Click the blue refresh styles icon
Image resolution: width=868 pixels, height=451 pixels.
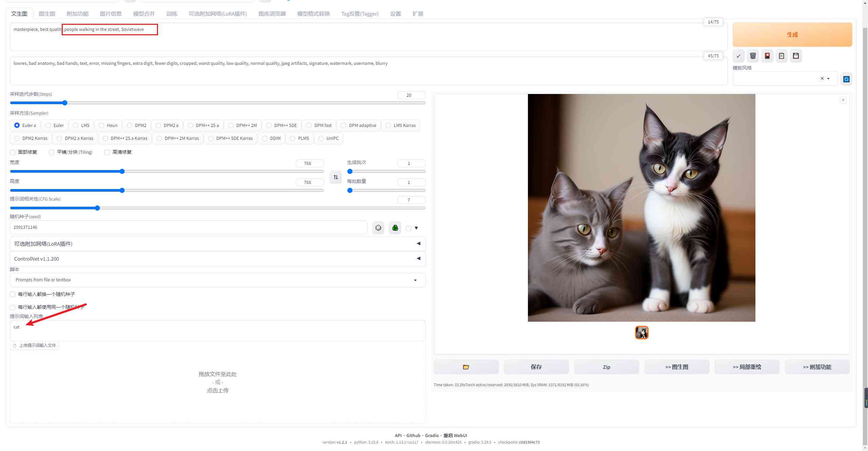click(846, 79)
